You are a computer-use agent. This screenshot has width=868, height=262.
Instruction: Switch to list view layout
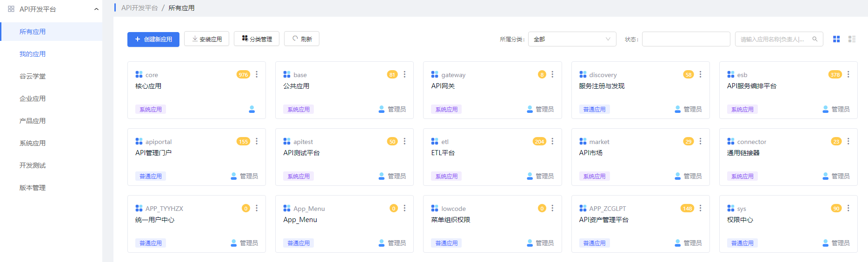pyautogui.click(x=852, y=39)
